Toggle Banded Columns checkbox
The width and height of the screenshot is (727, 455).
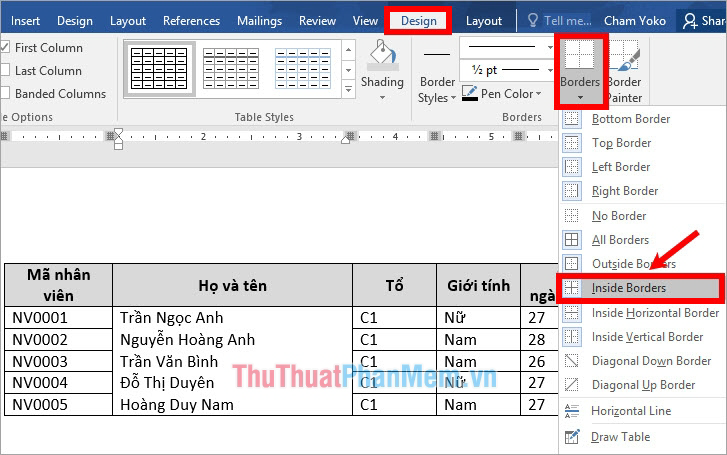coord(6,94)
